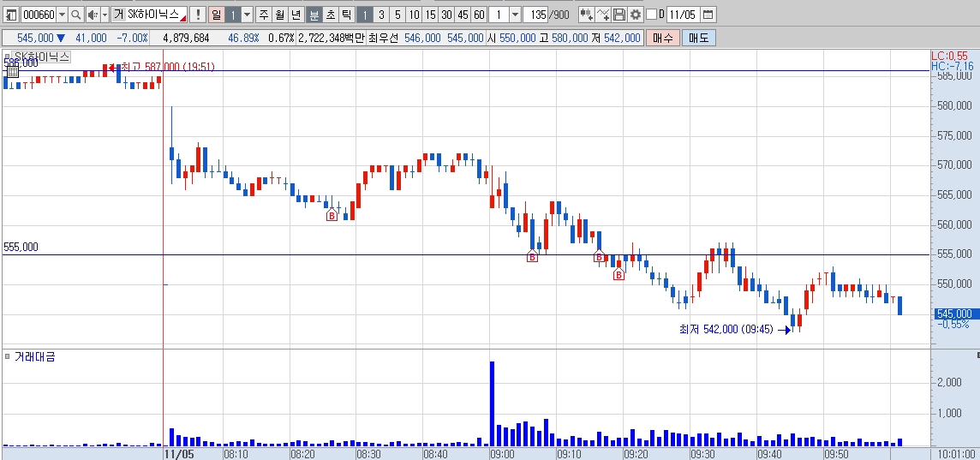Viewport: 980px width, 460px height.
Task: Click the 11/05 date input field
Action: [683, 15]
